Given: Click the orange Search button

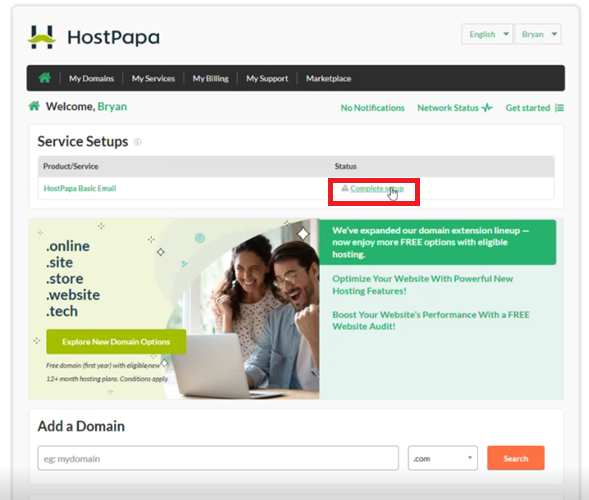Looking at the screenshot, I should coord(516,458).
